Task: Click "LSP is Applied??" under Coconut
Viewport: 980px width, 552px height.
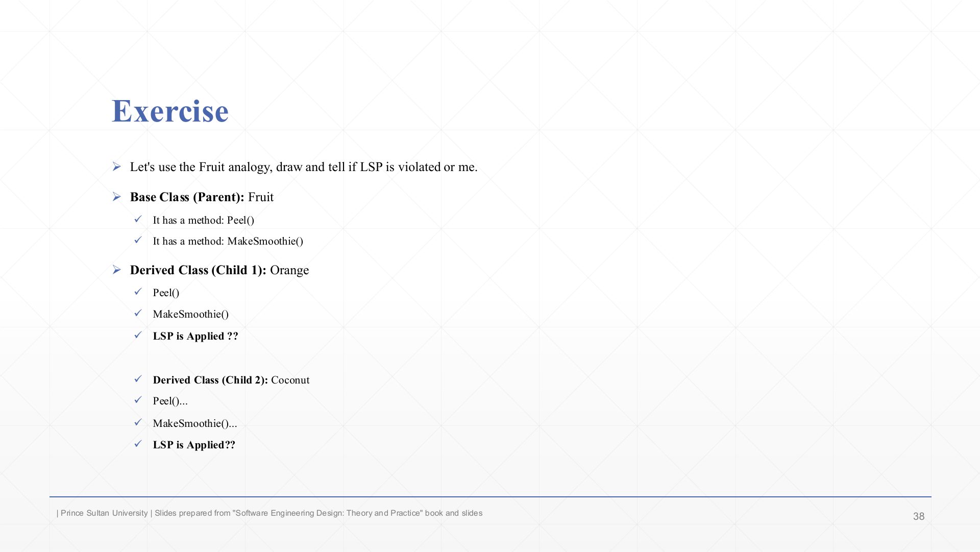Action: coord(194,445)
